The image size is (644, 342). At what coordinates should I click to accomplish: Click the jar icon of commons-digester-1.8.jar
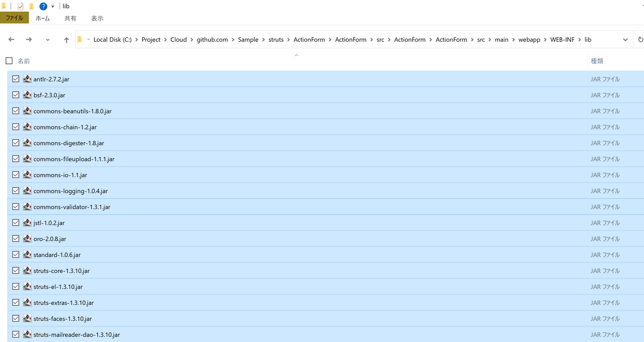tap(27, 143)
